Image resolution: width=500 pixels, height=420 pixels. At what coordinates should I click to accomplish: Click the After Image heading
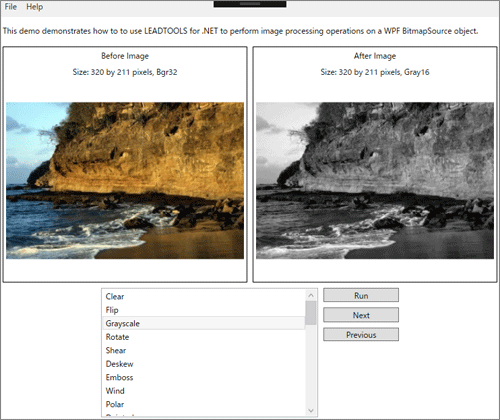(375, 56)
